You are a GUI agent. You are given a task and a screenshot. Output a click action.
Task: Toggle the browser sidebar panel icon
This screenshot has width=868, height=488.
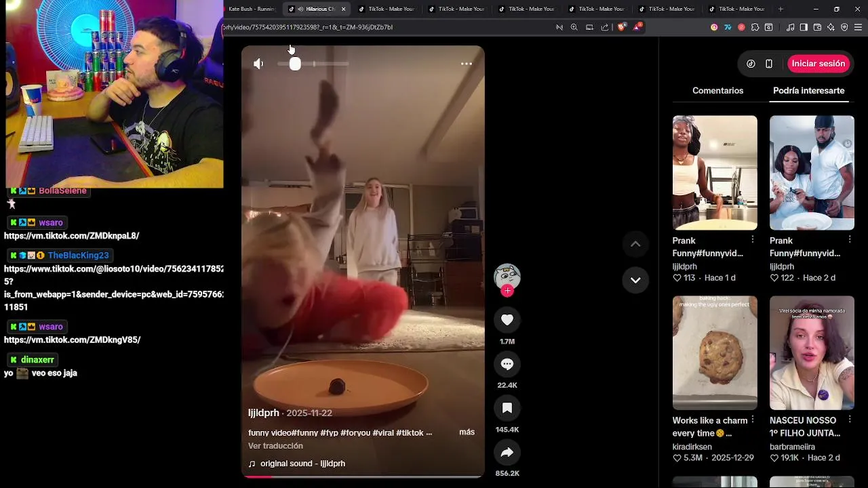tap(804, 27)
